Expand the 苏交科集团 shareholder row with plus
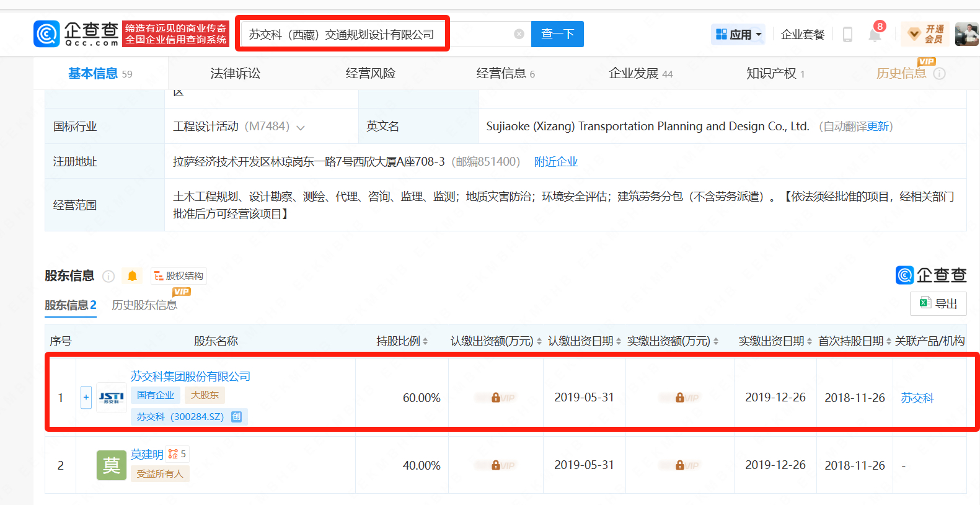This screenshot has width=980, height=505. [x=86, y=398]
